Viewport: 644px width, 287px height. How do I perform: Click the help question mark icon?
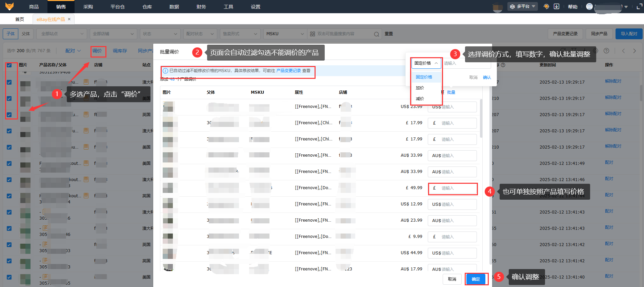pyautogui.click(x=606, y=51)
